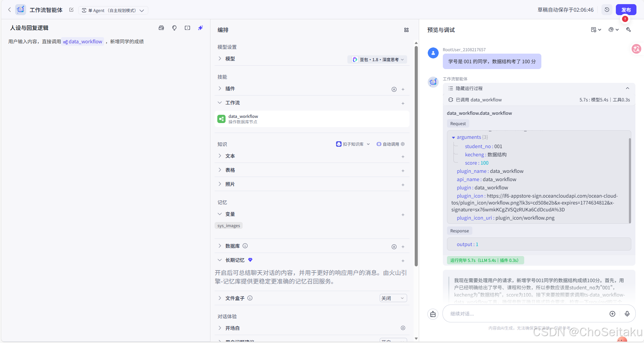
Task: Open the memory view dropdown in preview header
Action: click(596, 30)
